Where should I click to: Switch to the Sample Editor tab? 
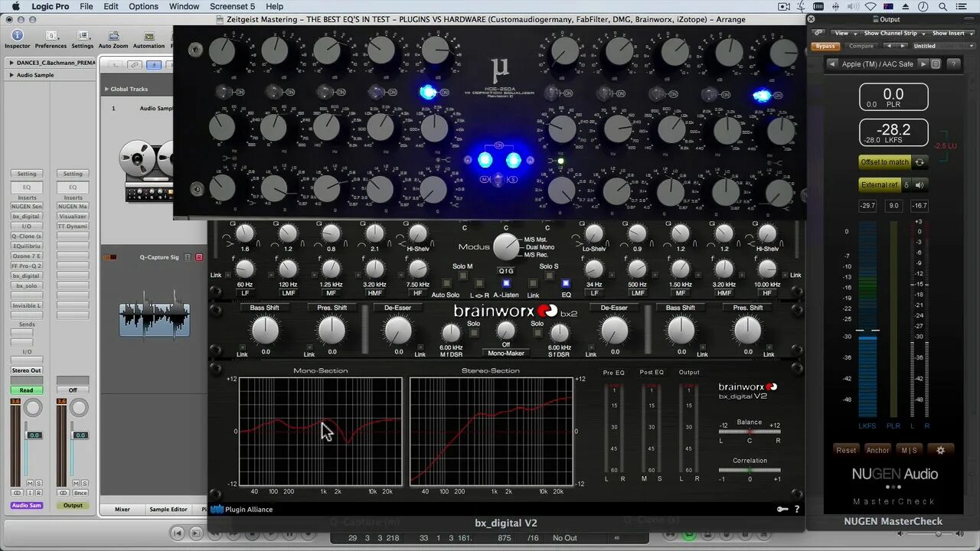168,509
